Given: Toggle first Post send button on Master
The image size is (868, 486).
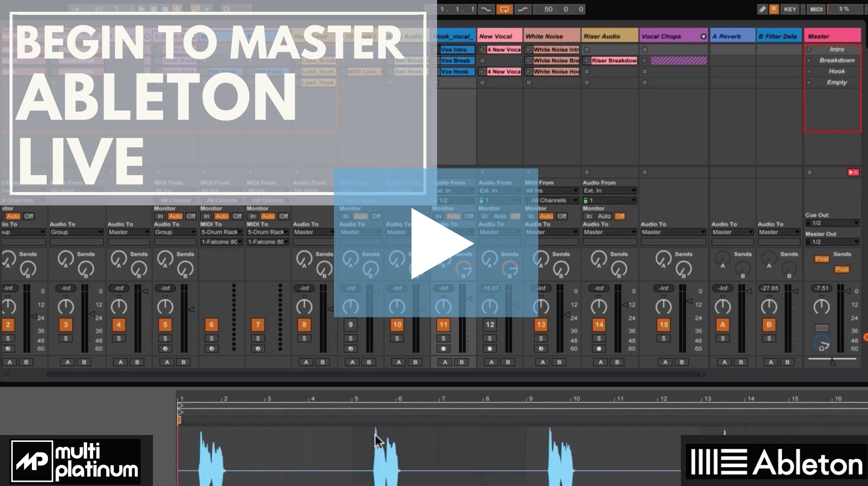Looking at the screenshot, I should 822,259.
